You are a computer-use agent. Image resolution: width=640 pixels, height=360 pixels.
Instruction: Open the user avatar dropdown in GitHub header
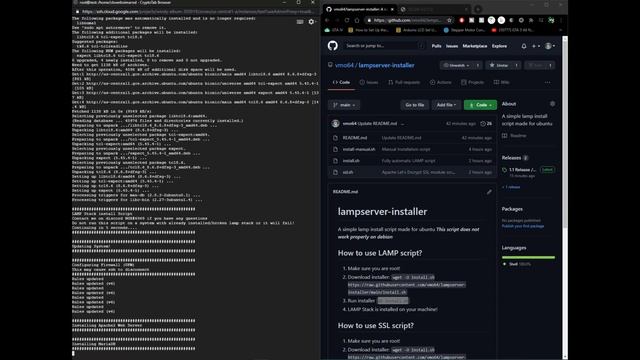(550, 46)
